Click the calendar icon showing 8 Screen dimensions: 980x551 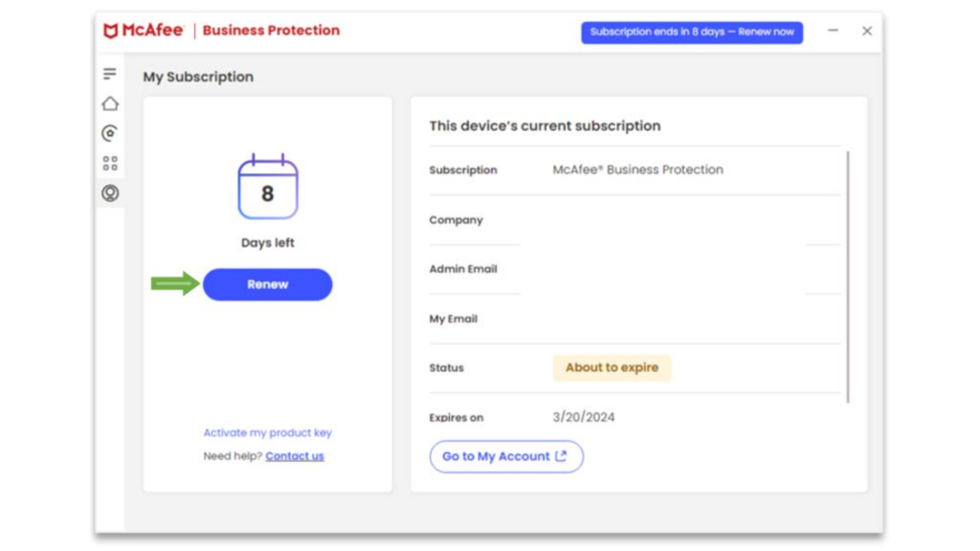click(x=268, y=188)
